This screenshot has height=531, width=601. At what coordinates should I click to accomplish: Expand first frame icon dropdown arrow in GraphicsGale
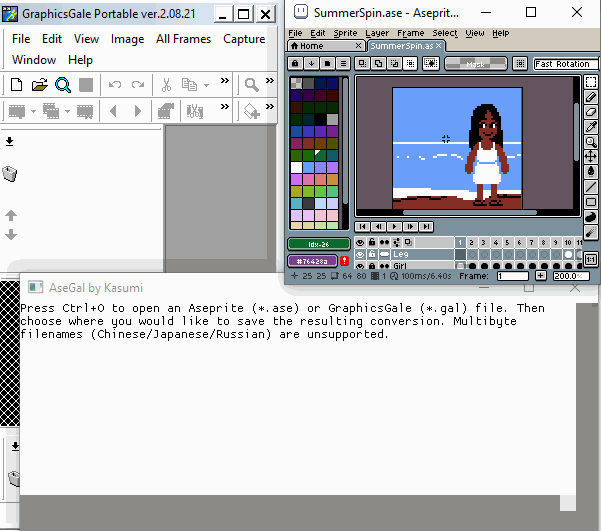pos(33,112)
